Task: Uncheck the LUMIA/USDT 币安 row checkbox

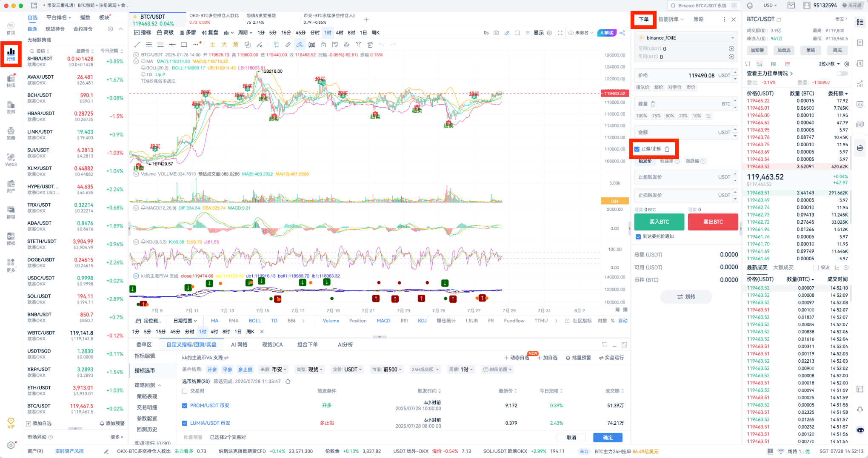Action: 185,423
